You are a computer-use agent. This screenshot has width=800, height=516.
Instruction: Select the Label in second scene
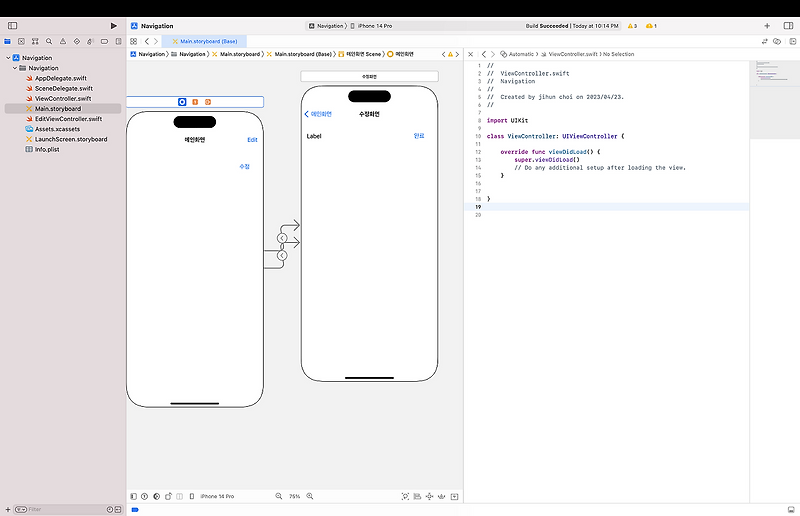pyautogui.click(x=314, y=136)
